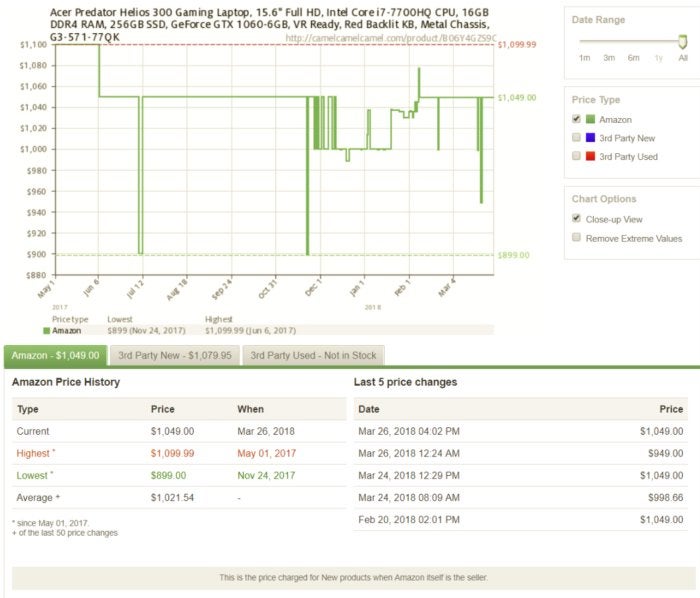
Task: Check Remove Extreme Values option
Action: pos(576,237)
